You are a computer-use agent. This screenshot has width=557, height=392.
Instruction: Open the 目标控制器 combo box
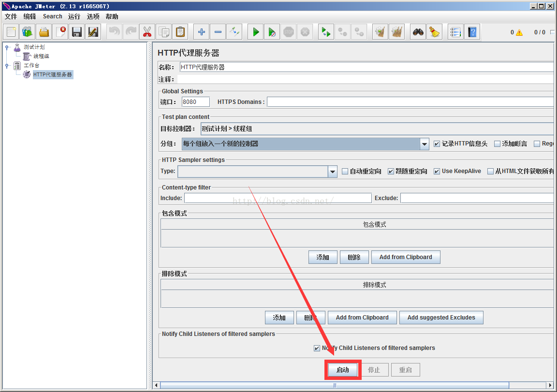tap(377, 129)
